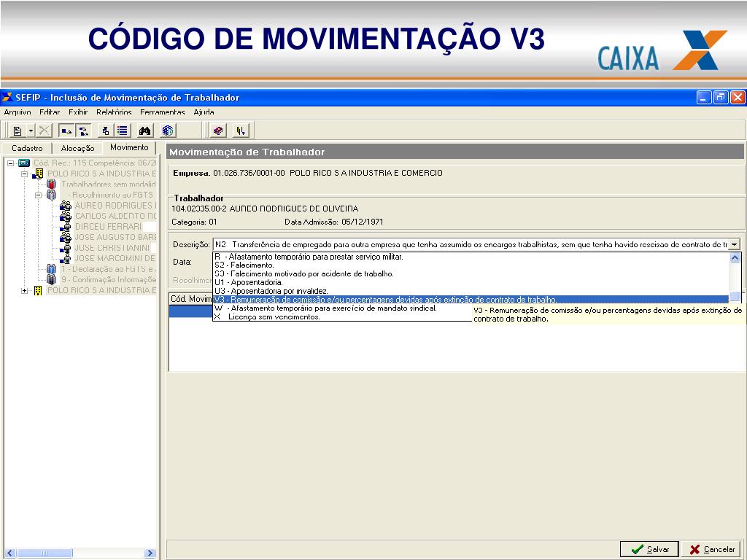The width and height of the screenshot is (747, 560).
Task: Select X - Licença sem vencimentos option
Action: [342, 316]
